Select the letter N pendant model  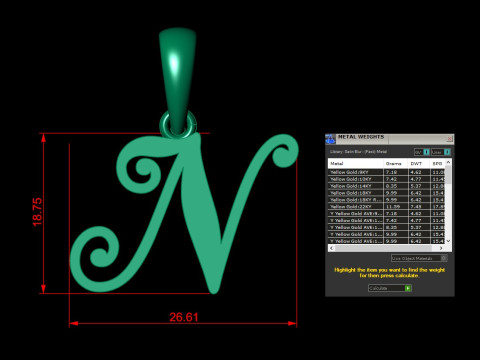tap(200, 213)
